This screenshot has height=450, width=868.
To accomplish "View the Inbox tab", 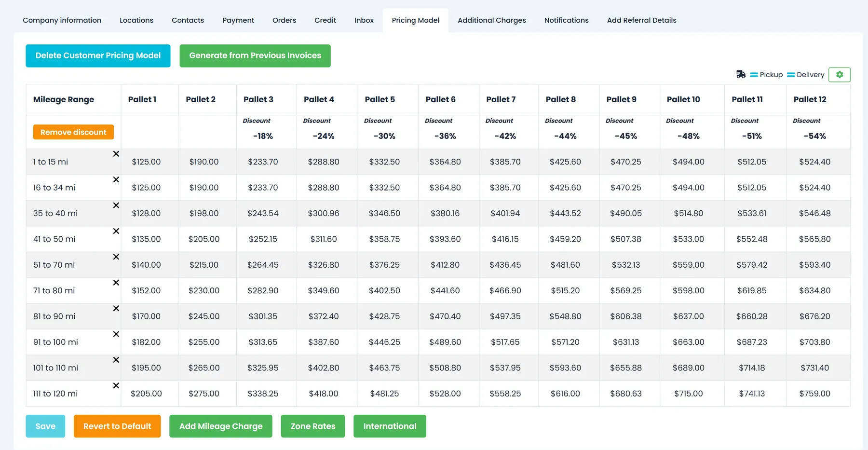I will coord(364,20).
